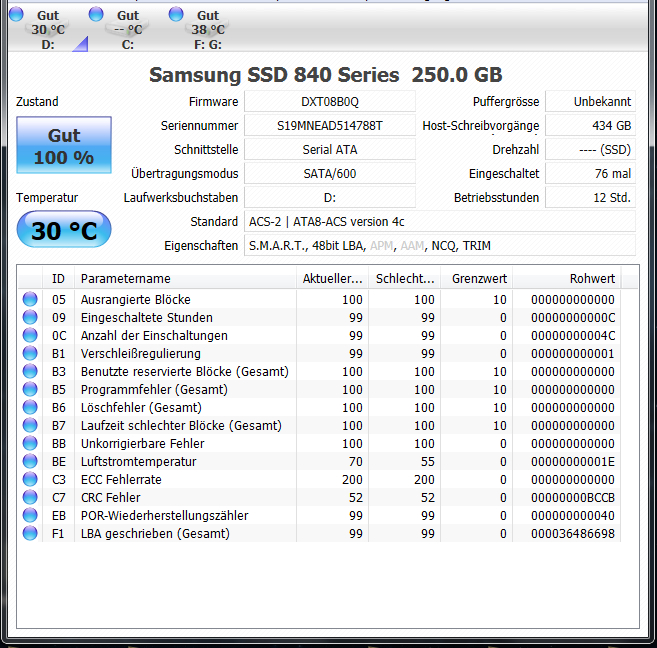Click the status orb for LBA geschrieben (Gesamt)
The image size is (657, 648).
tap(30, 533)
